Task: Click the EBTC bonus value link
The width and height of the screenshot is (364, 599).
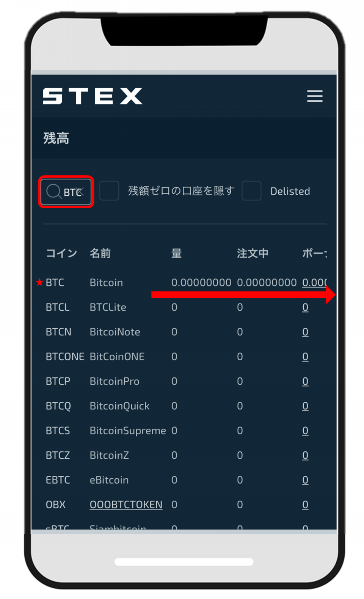Action: point(305,480)
